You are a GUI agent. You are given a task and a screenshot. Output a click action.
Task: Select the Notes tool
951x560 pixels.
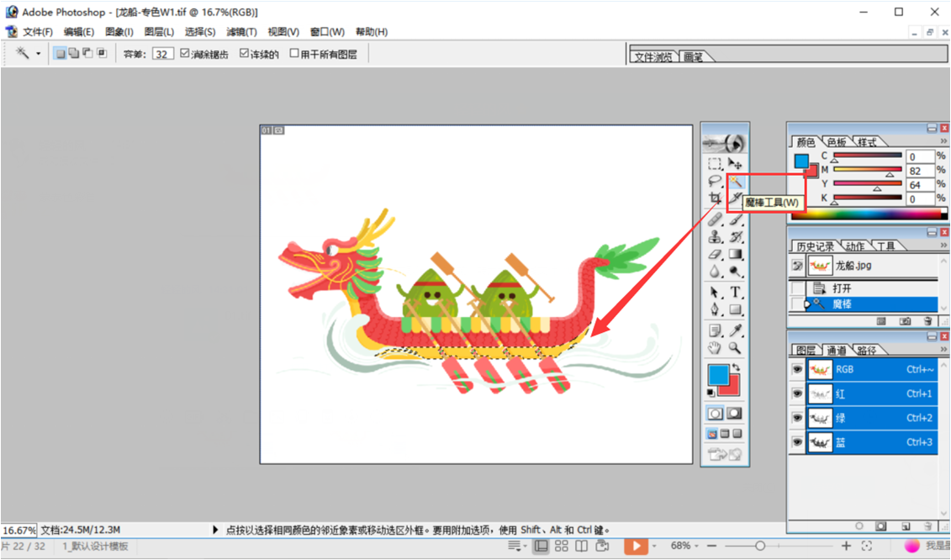tap(715, 330)
